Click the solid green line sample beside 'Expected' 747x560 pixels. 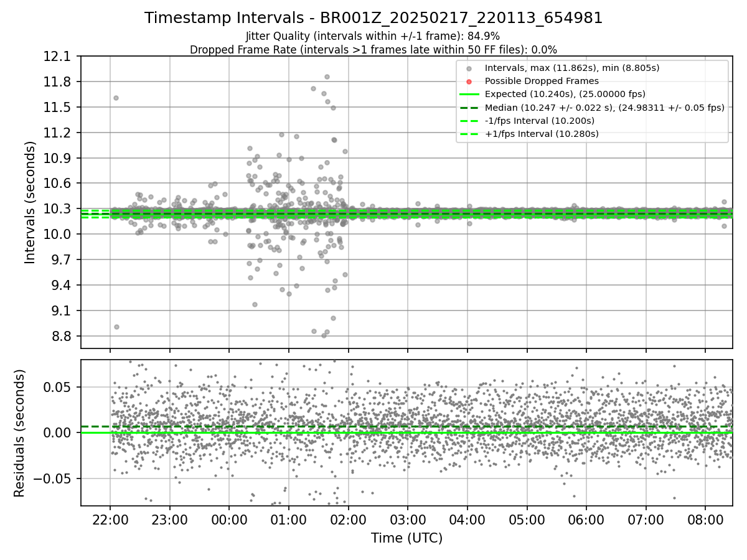(469, 94)
